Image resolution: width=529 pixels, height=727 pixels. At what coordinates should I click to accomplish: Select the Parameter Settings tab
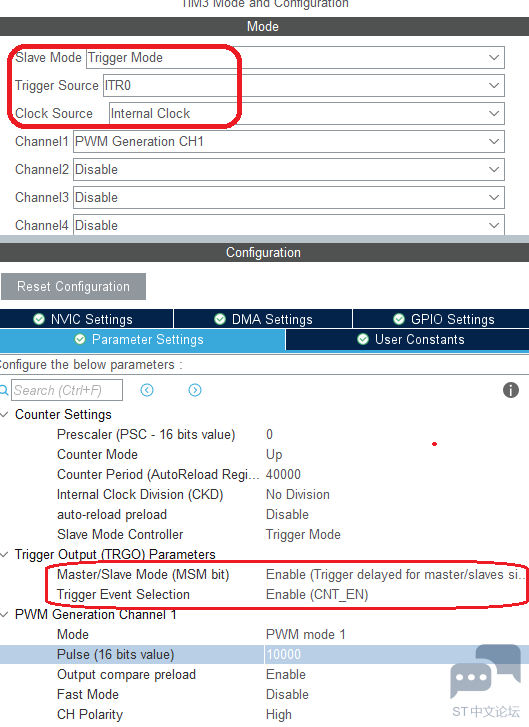tap(142, 339)
